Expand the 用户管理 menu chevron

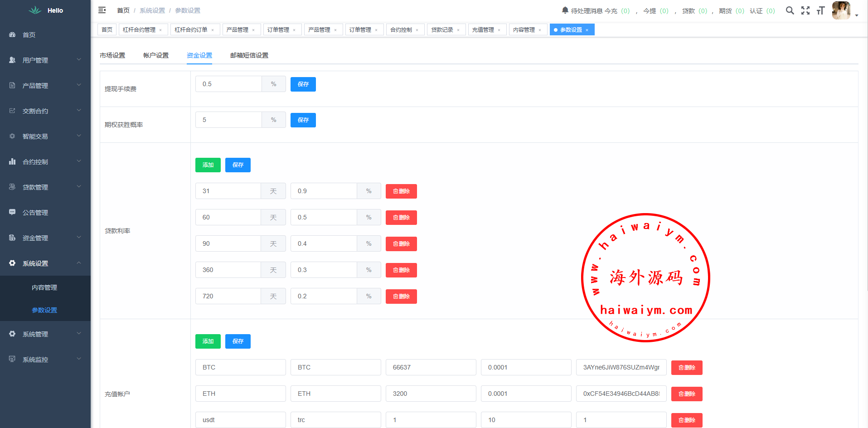(x=79, y=59)
